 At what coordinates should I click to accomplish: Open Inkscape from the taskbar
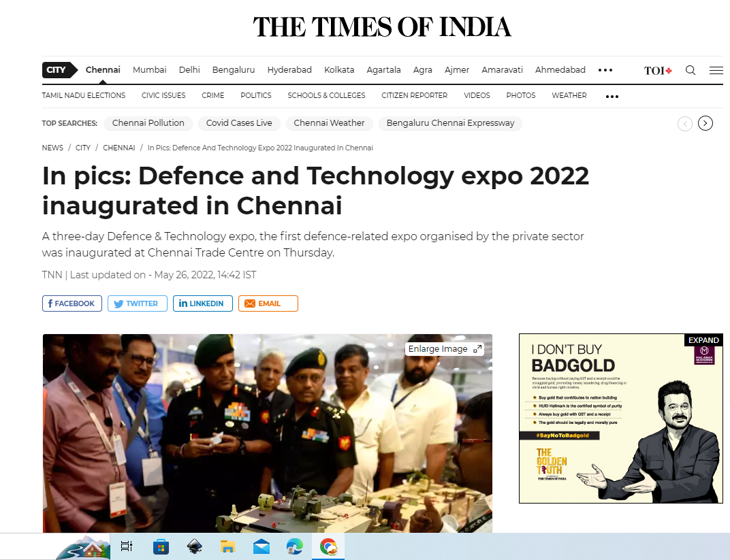tap(194, 546)
